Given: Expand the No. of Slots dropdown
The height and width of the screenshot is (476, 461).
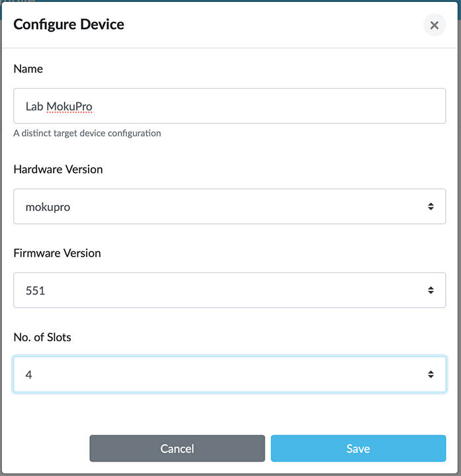Looking at the screenshot, I should (x=229, y=374).
